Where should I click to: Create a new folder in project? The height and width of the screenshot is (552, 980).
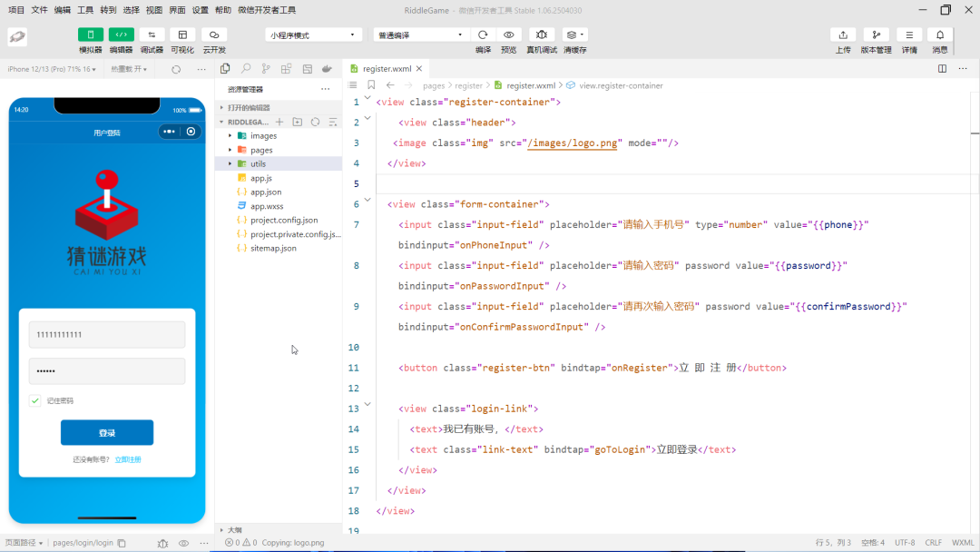[298, 122]
